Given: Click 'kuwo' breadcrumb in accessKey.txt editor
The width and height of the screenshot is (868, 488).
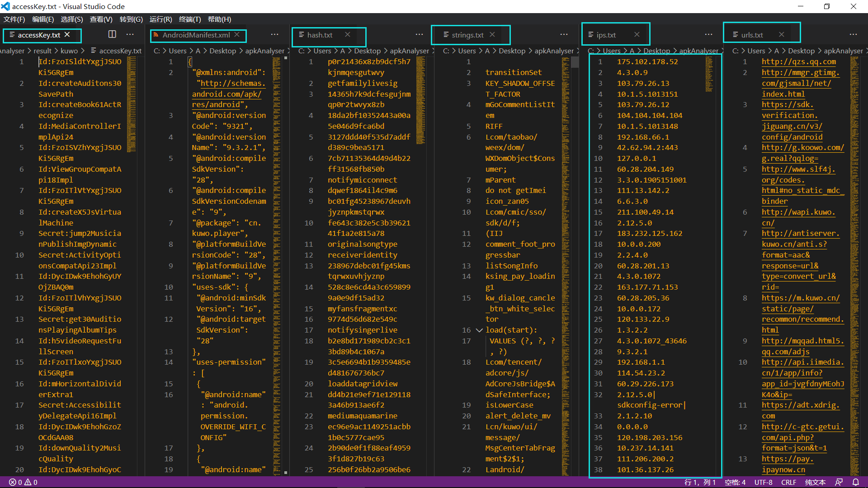Looking at the screenshot, I should point(69,51).
